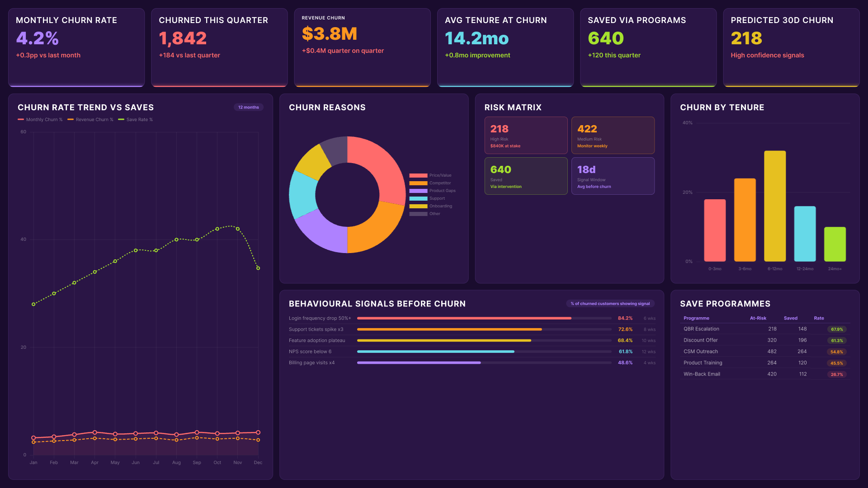Viewport: 868px width, 488px height.
Task: Toggle Product Gaps legend entry
Action: 432,191
